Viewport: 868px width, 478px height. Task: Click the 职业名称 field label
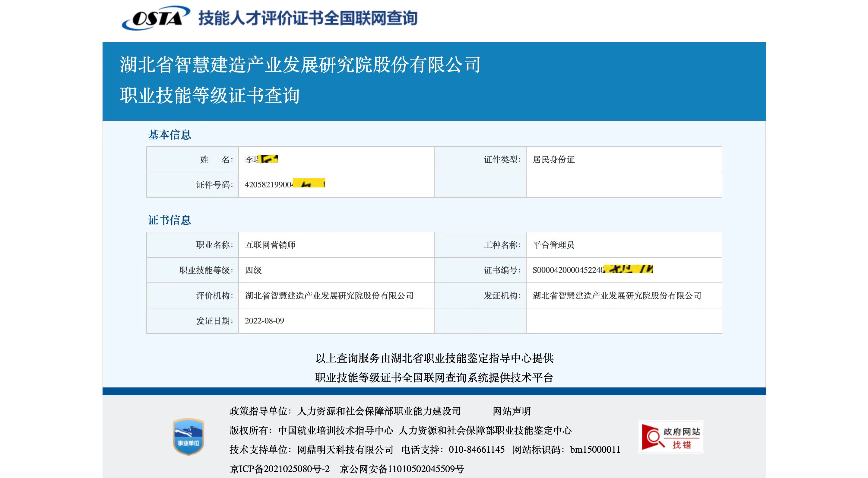pyautogui.click(x=214, y=245)
